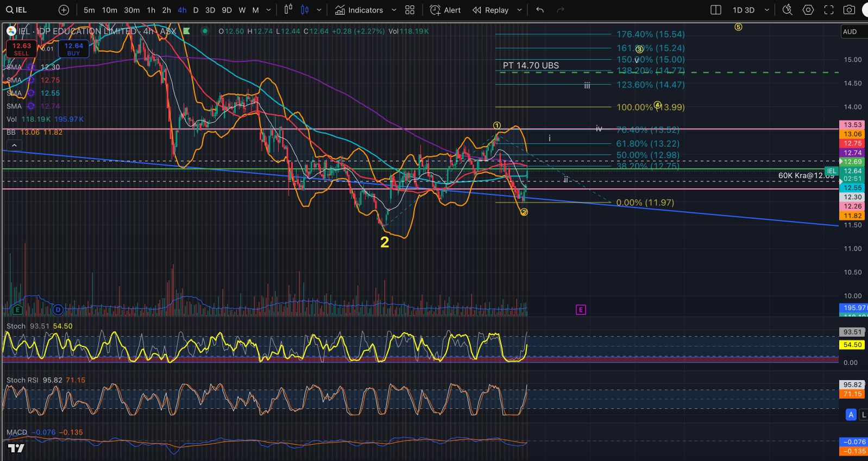Expand the timeframe intervals dropdown arrow
The height and width of the screenshot is (461, 868).
(268, 10)
